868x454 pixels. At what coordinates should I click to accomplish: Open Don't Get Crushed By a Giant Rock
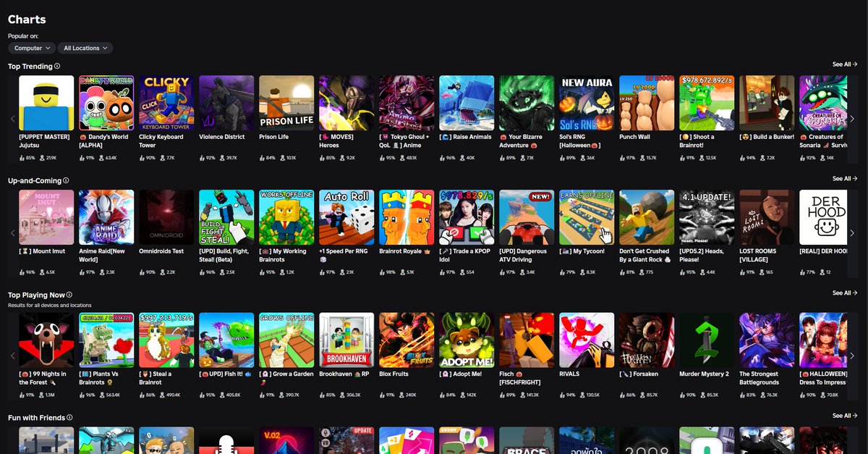(x=647, y=217)
